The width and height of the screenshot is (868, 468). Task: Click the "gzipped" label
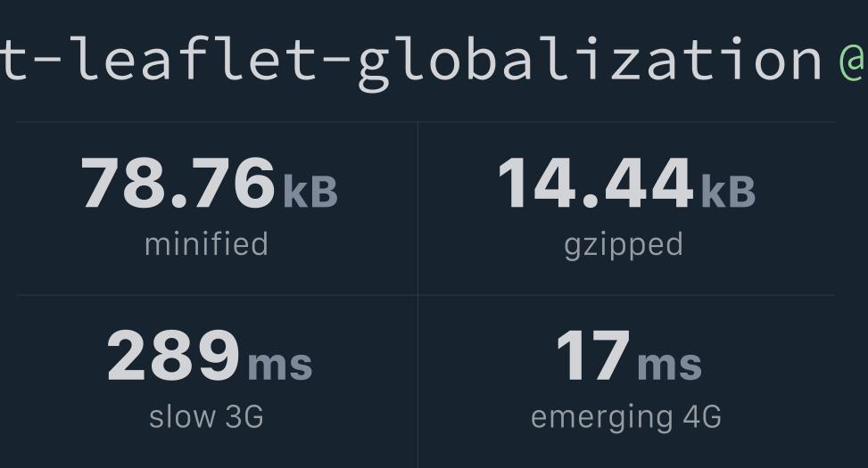(x=624, y=246)
